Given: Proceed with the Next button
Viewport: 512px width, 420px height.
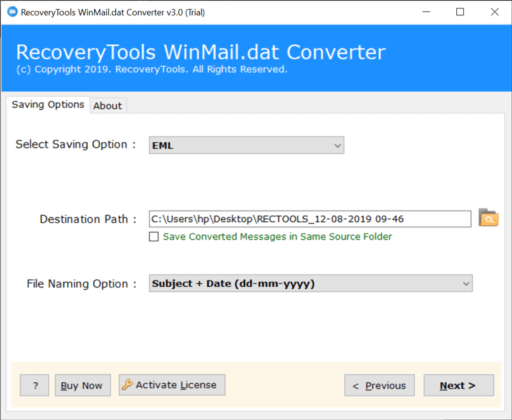Looking at the screenshot, I should click(459, 385).
